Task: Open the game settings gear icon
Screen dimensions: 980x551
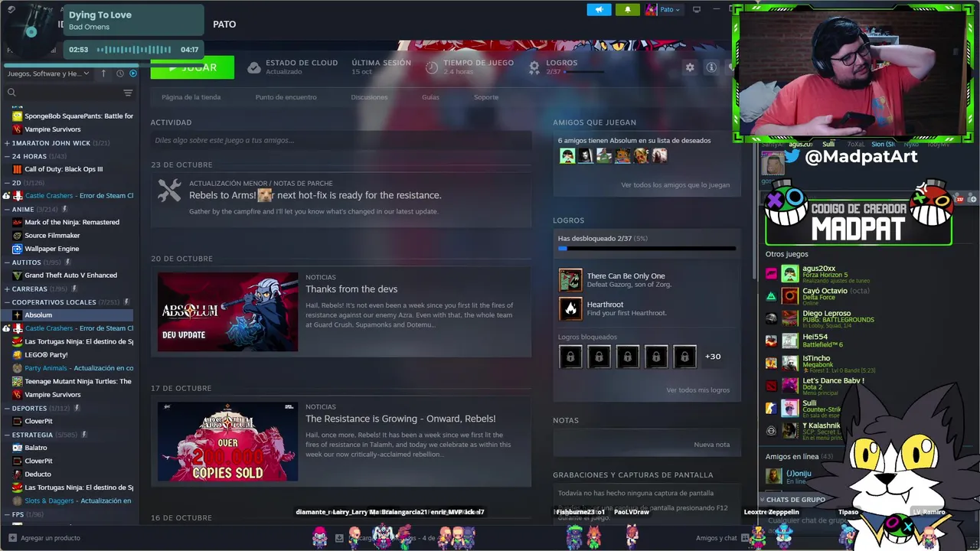Action: 690,67
